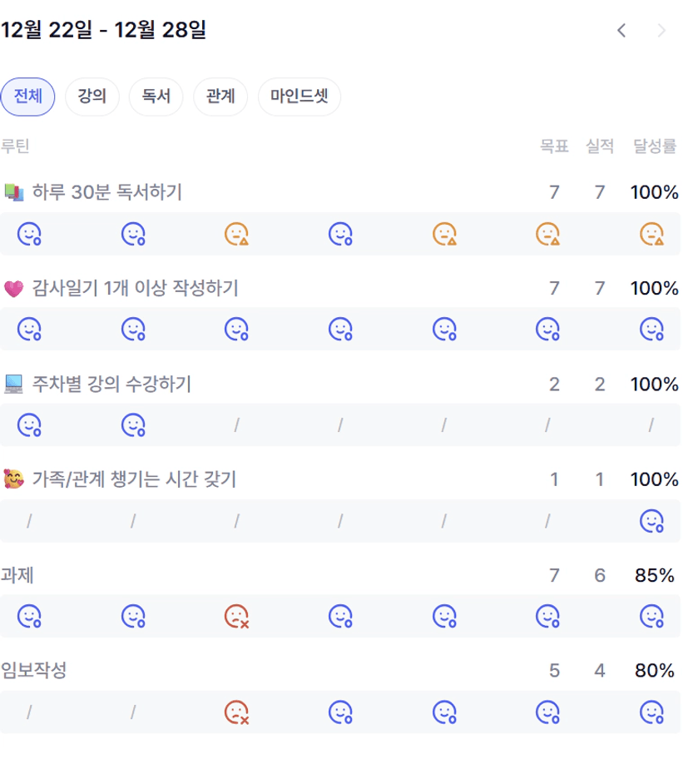Go to next week with right chevron
688x784 pixels.
(661, 31)
